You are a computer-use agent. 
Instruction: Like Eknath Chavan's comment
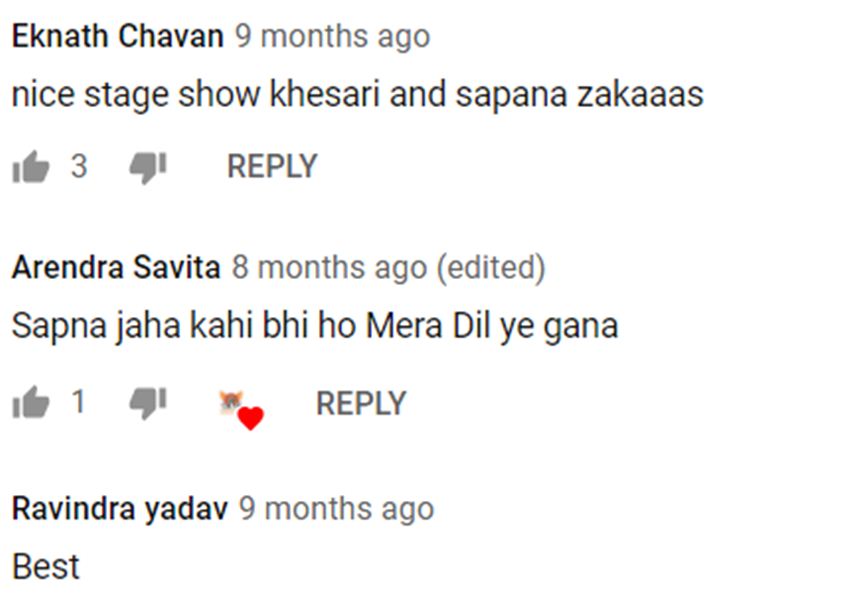pyautogui.click(x=31, y=166)
